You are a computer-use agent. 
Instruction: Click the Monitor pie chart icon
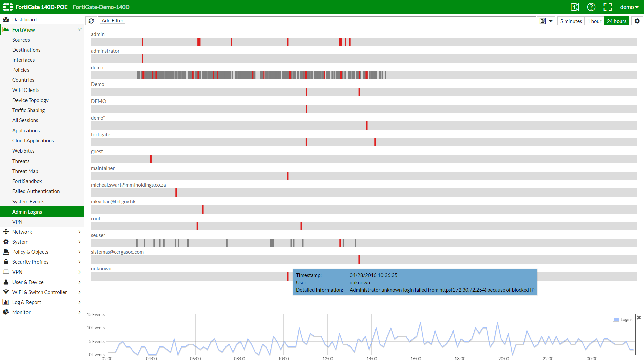[6, 312]
